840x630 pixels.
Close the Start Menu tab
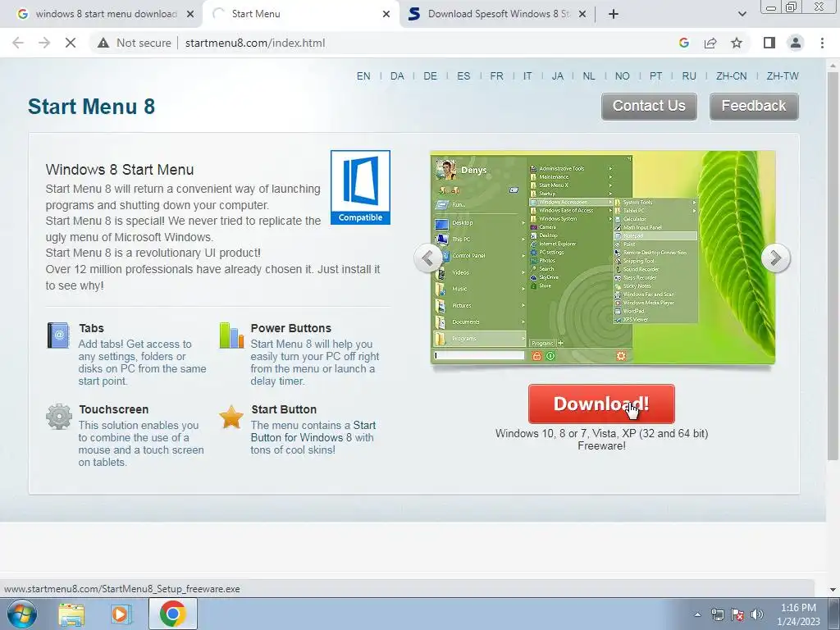click(386, 14)
